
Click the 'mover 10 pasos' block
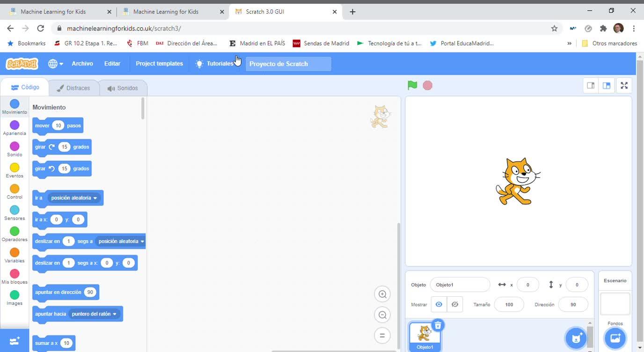(x=58, y=126)
